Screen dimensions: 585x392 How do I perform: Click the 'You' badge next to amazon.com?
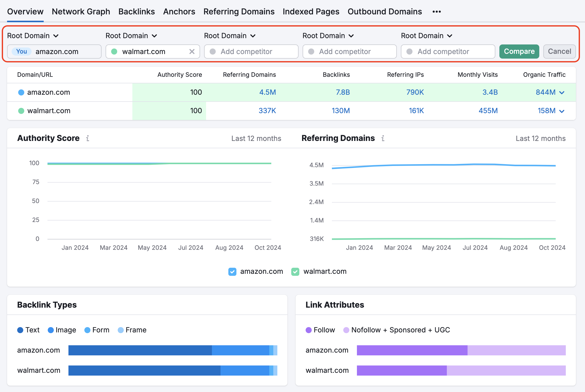[21, 52]
